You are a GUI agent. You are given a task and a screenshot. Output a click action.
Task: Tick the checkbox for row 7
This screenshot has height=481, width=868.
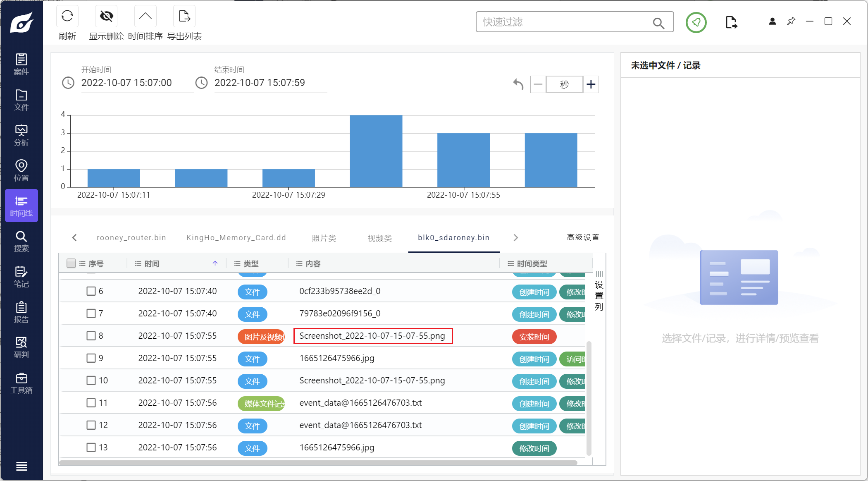click(x=91, y=313)
